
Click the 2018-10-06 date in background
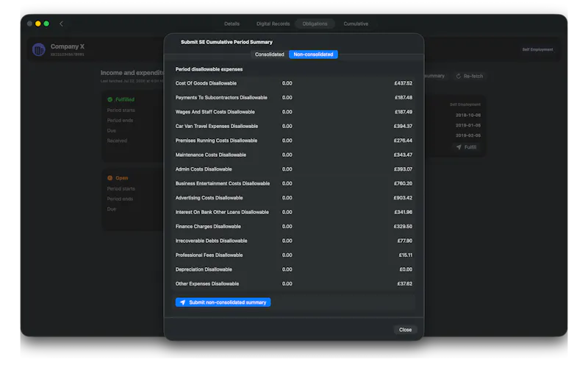[x=468, y=116]
